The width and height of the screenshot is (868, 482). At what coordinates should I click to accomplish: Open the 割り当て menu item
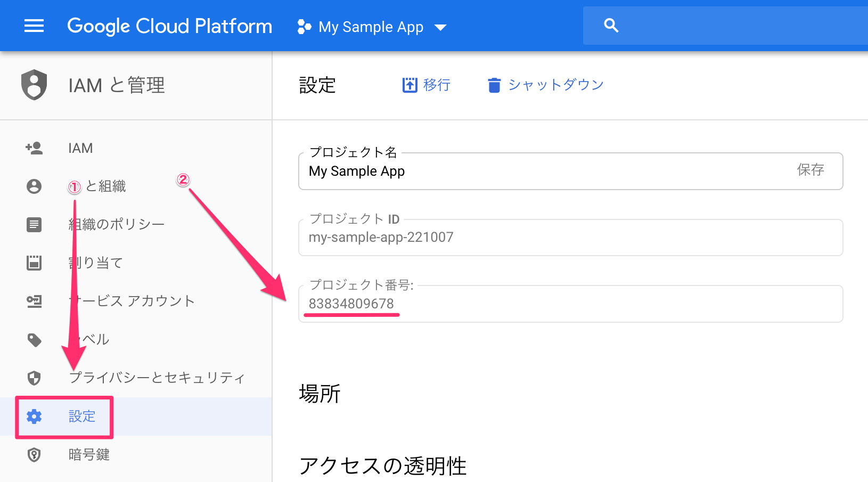(x=96, y=263)
